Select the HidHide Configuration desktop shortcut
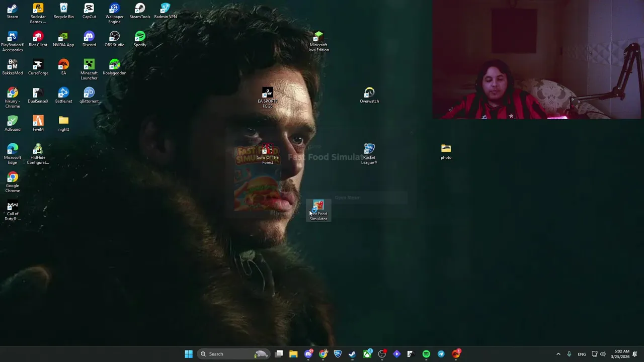 [38, 154]
